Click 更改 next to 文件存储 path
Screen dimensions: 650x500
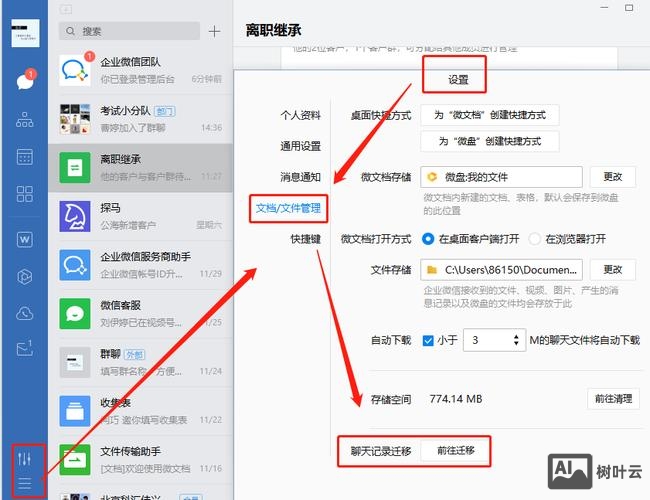pos(613,270)
